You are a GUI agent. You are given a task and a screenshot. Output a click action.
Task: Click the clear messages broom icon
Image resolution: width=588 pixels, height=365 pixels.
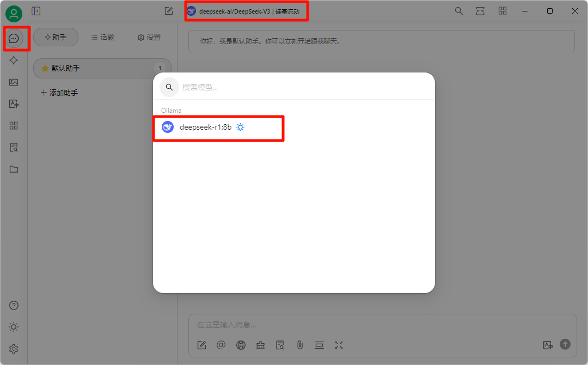pos(261,345)
